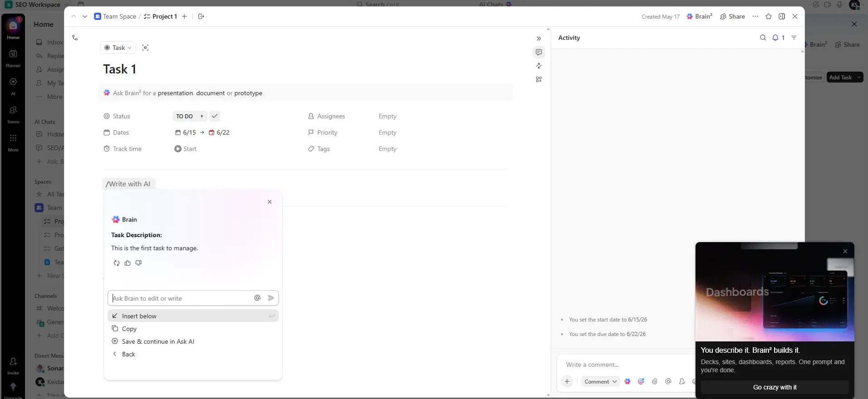Go to the next task arrow

(x=85, y=16)
